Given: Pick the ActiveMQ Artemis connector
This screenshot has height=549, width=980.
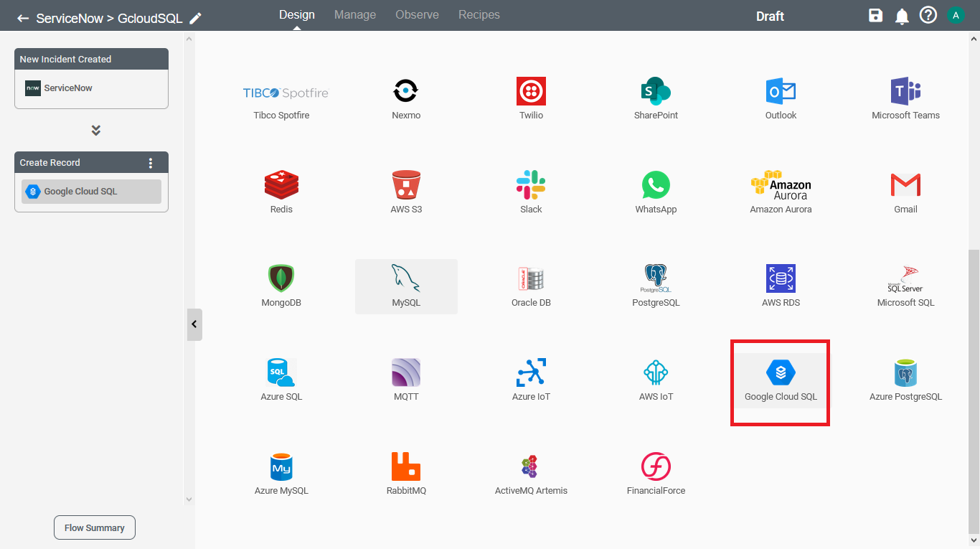Looking at the screenshot, I should [x=531, y=474].
